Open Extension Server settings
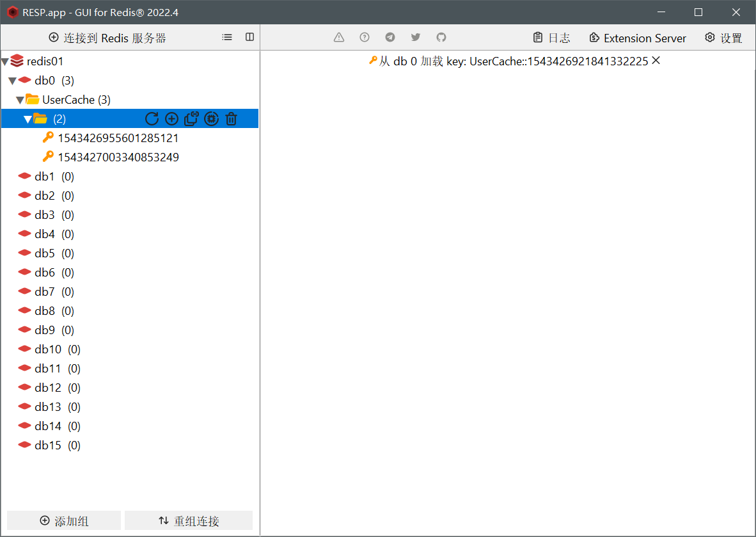This screenshot has height=537, width=756. [x=638, y=38]
